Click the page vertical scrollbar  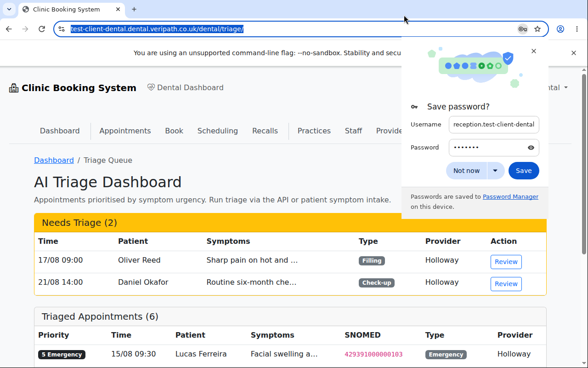[584, 164]
